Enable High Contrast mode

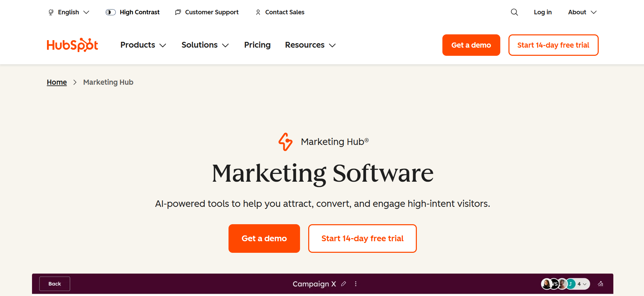tap(110, 12)
